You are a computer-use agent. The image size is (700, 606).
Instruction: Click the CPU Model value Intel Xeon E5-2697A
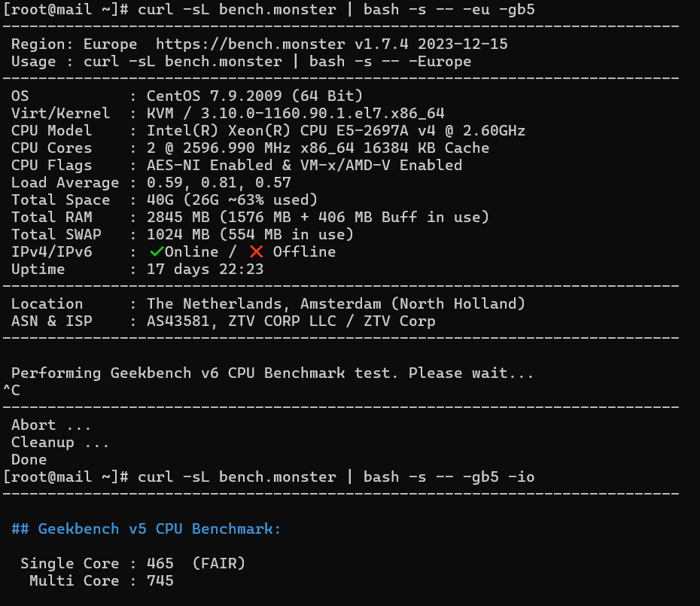336,130
